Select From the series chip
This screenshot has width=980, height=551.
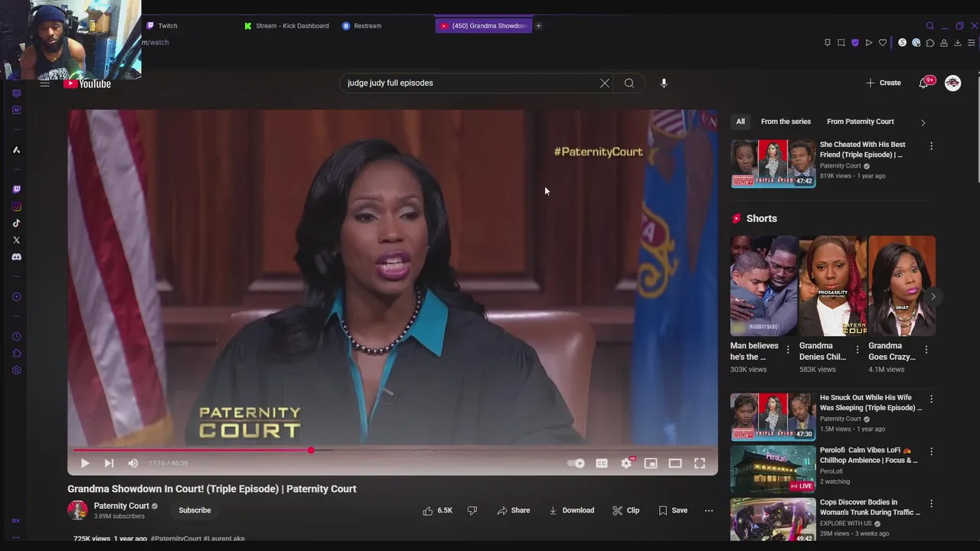click(x=786, y=122)
